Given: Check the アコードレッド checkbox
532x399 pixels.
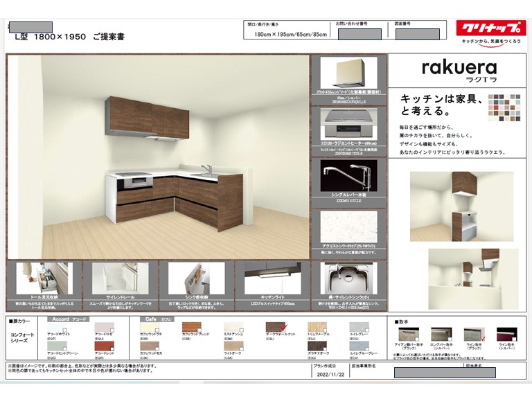Looking at the screenshot, I should click(112, 348).
